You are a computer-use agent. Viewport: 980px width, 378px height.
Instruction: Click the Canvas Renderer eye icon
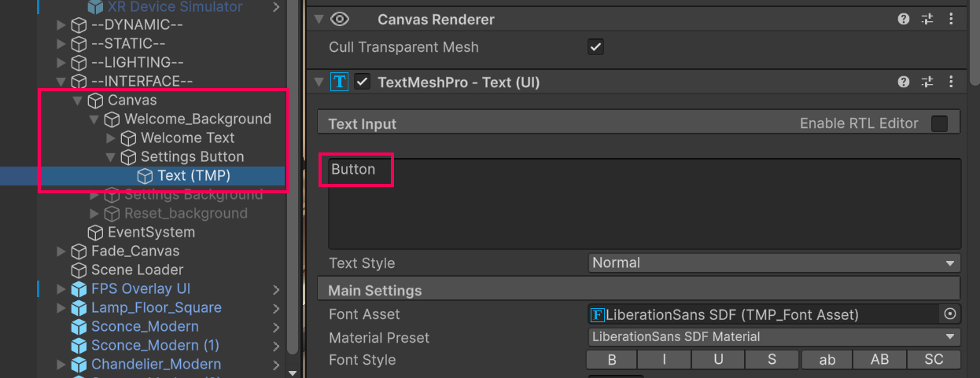[340, 20]
